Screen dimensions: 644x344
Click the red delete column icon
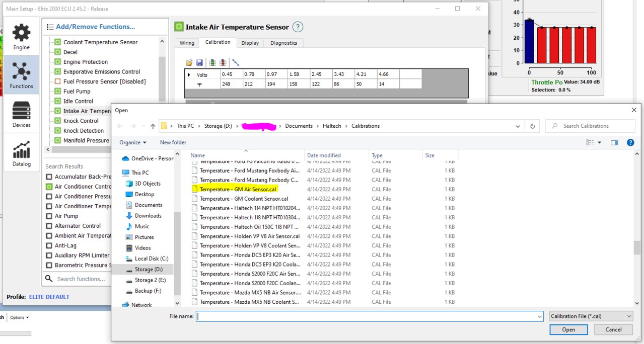[223, 62]
